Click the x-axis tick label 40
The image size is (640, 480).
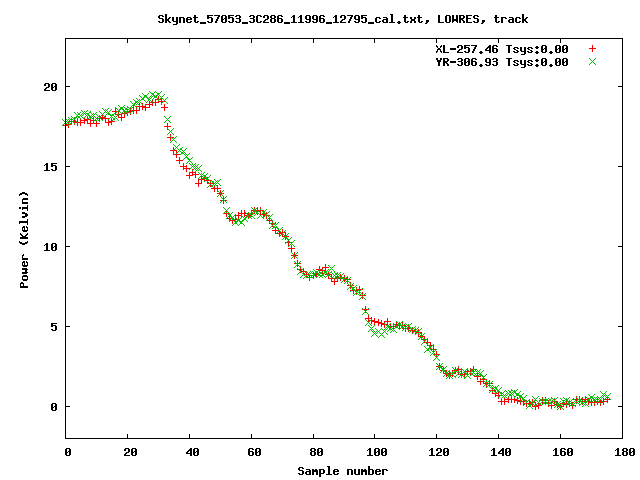192,452
